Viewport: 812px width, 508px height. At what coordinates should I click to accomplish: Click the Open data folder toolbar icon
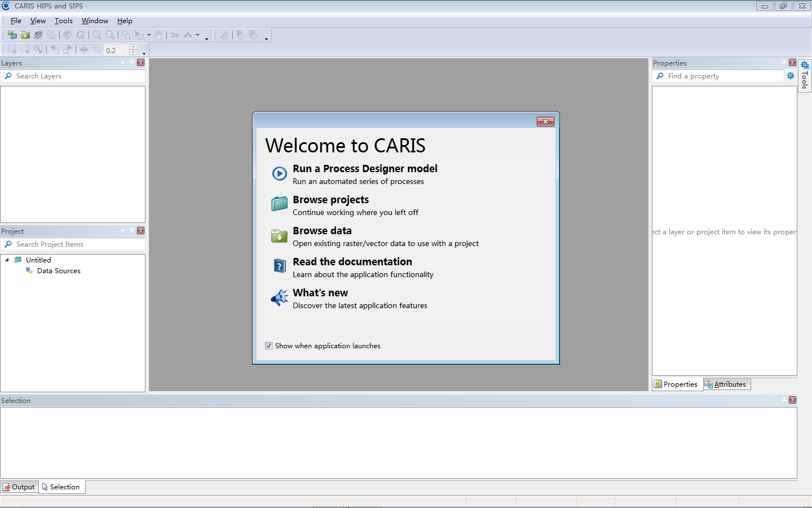click(25, 35)
